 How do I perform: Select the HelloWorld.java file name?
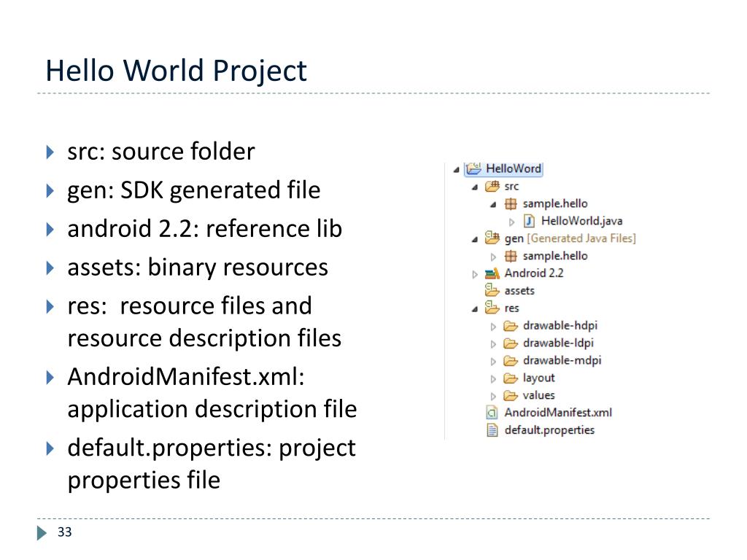(581, 221)
